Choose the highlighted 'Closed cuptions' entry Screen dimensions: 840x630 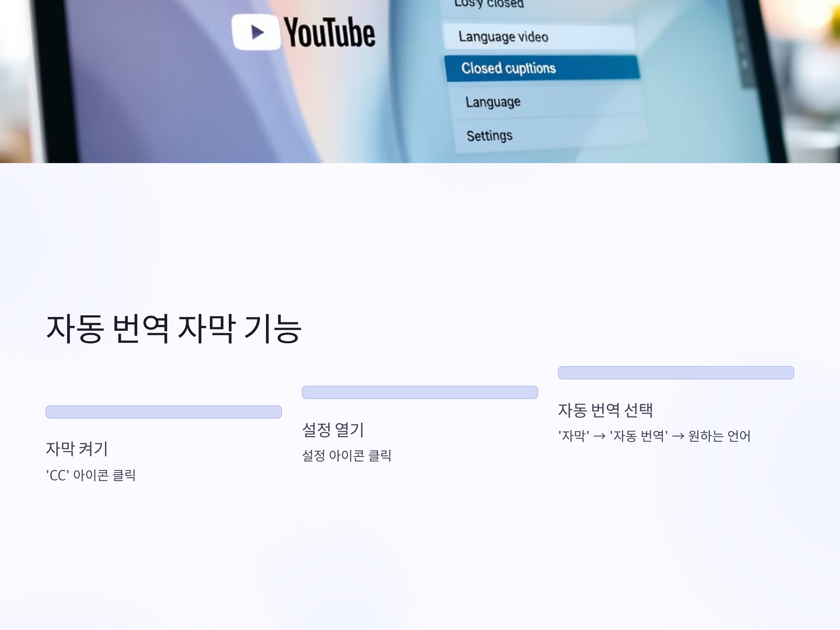point(508,68)
